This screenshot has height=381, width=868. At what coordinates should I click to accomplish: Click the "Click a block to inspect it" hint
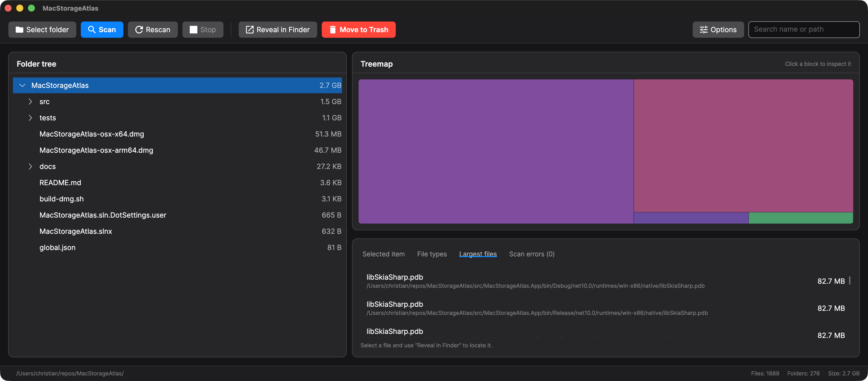pos(818,64)
